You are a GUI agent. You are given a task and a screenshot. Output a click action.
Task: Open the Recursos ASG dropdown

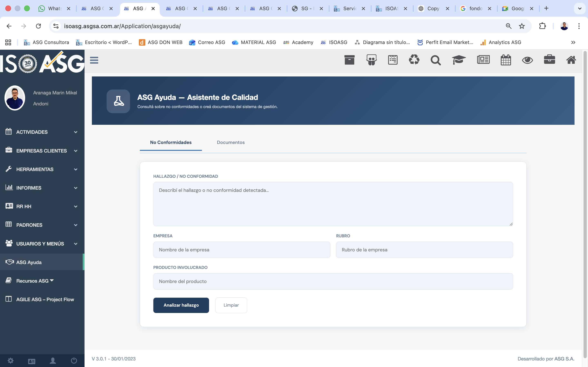[35, 281]
